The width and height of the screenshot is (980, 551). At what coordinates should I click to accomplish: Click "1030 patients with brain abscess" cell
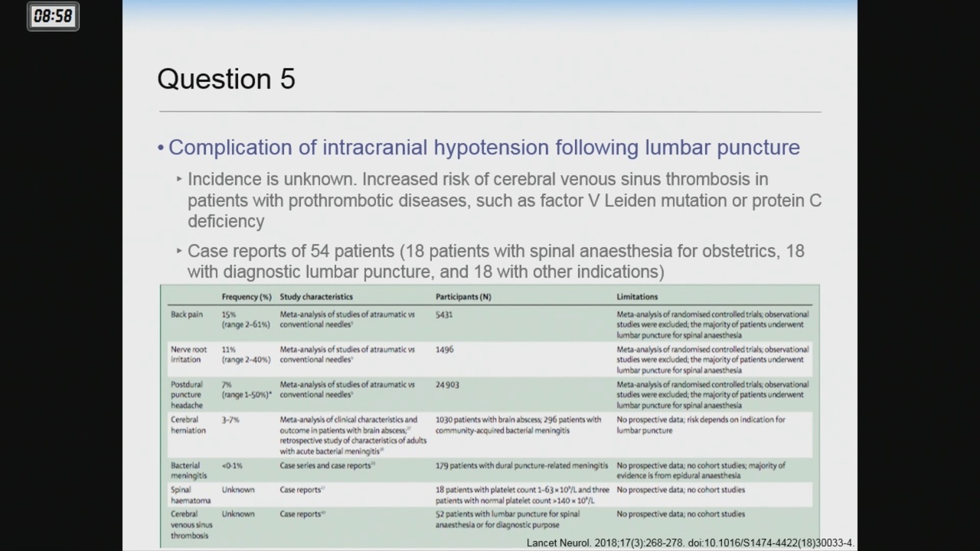click(518, 425)
